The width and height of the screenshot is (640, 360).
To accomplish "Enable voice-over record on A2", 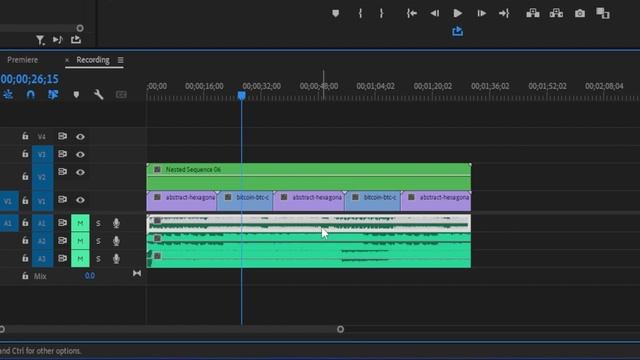I will (116, 241).
